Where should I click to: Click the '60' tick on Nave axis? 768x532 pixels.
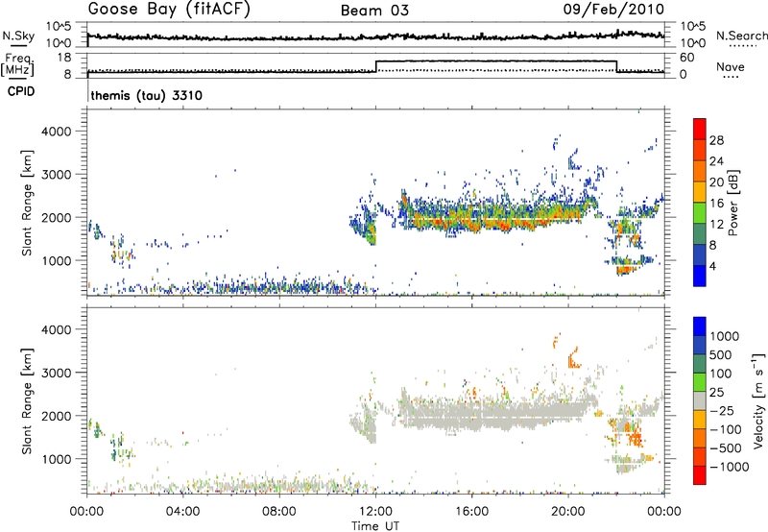[687, 58]
